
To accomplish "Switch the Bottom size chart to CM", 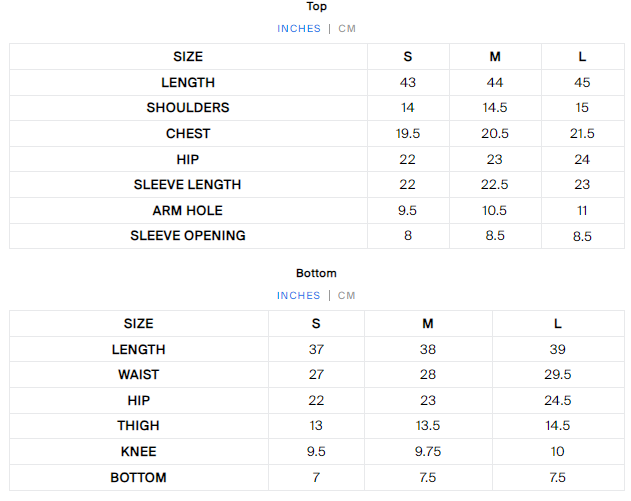I will point(347,296).
